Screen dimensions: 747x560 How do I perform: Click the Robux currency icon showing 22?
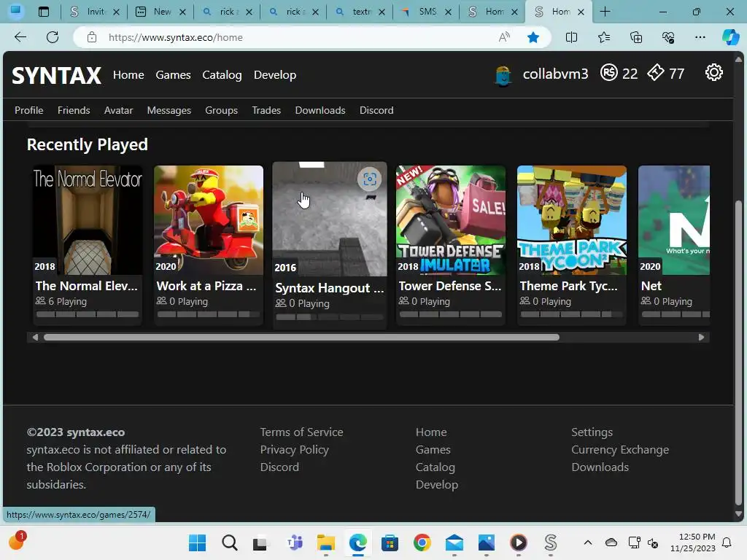(608, 73)
